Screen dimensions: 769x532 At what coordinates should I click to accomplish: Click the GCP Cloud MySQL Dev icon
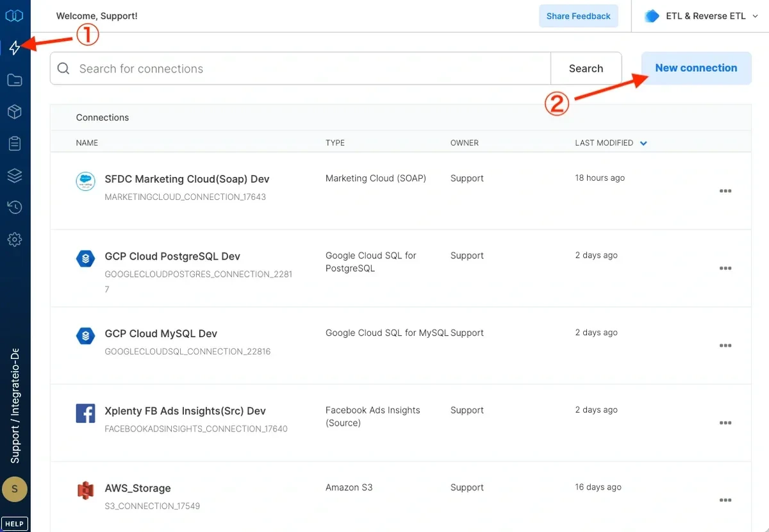click(x=85, y=336)
